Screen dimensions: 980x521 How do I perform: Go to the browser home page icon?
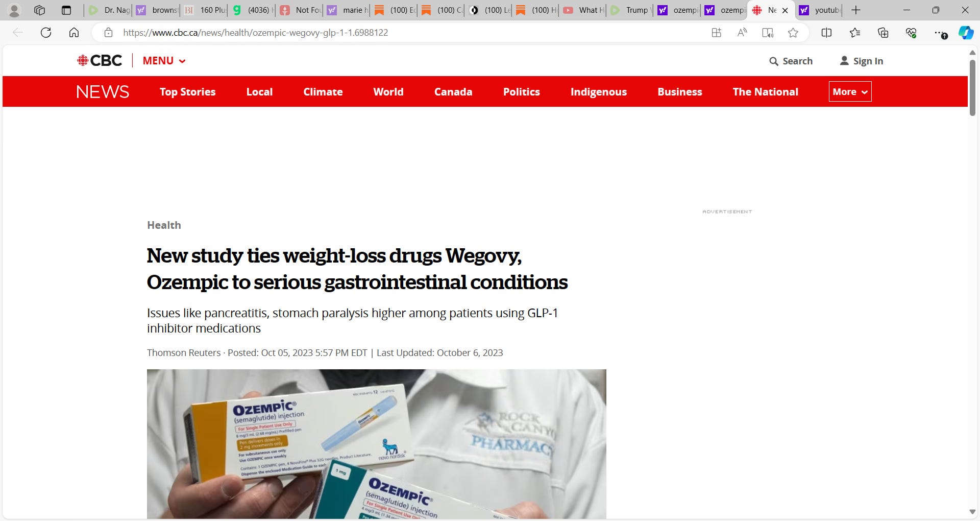[x=74, y=33]
